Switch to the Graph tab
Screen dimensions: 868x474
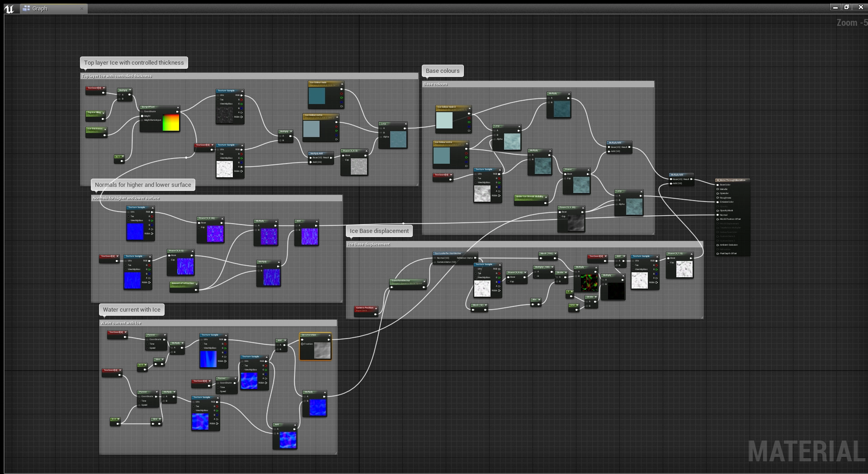click(40, 9)
